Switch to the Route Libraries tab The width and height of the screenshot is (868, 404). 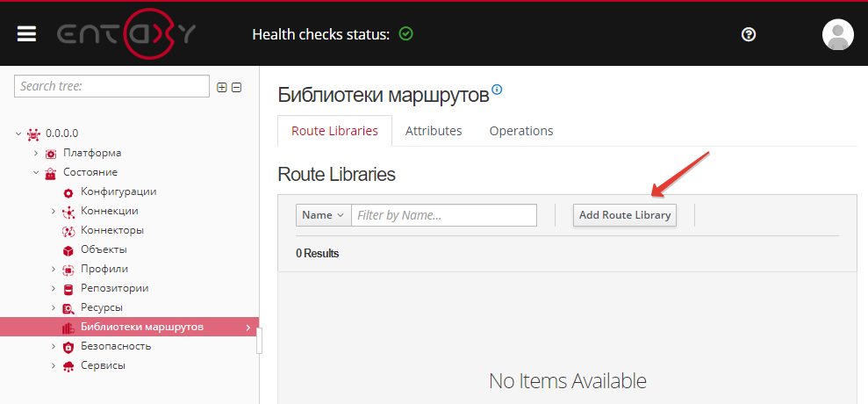tap(334, 131)
